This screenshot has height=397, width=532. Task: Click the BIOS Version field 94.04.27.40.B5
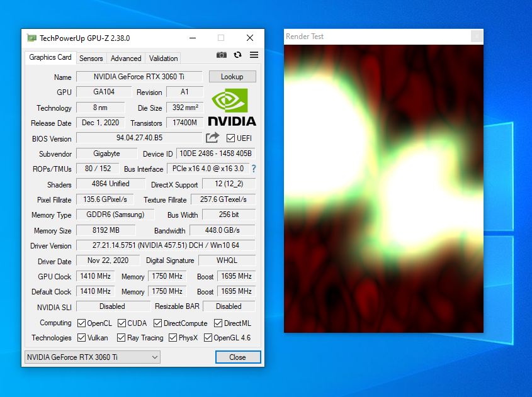tap(139, 138)
